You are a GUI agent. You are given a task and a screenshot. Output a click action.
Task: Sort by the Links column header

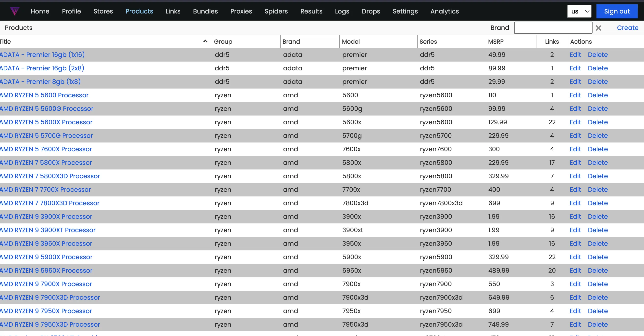[x=552, y=41]
